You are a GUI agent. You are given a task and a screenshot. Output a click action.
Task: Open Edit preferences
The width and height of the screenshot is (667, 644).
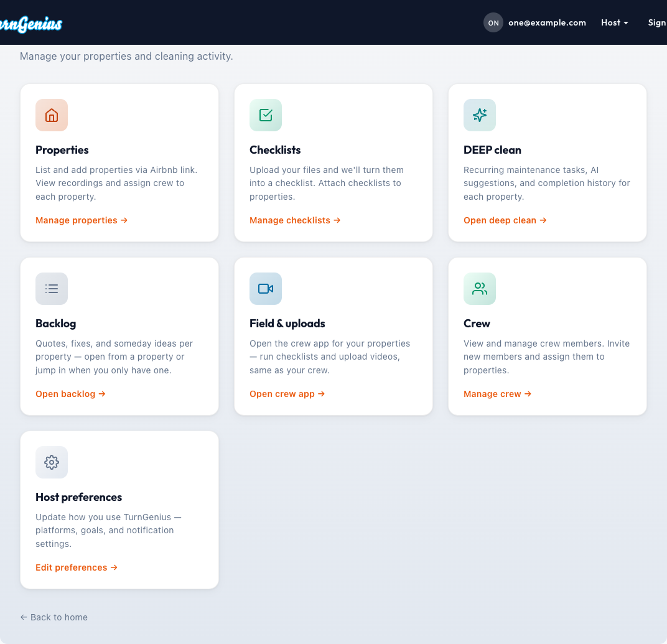[77, 567]
